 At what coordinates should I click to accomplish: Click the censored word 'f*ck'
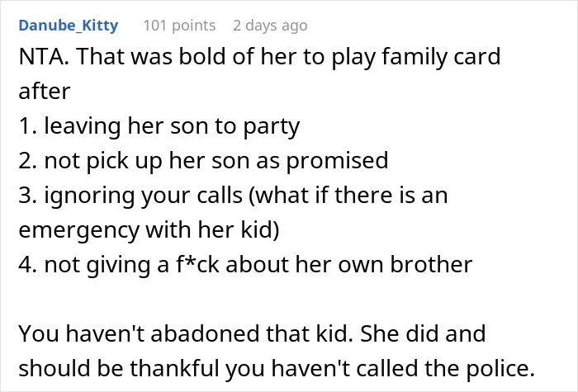197,264
